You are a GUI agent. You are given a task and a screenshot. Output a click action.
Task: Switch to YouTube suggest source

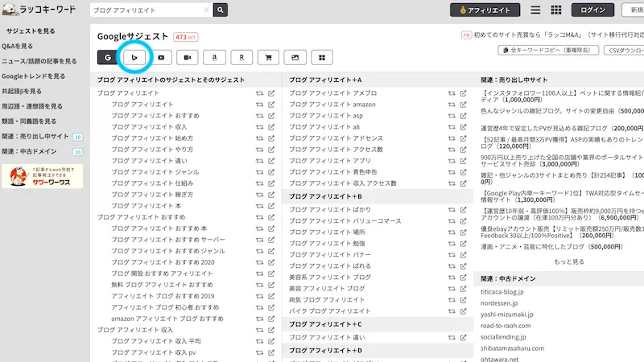coord(162,57)
